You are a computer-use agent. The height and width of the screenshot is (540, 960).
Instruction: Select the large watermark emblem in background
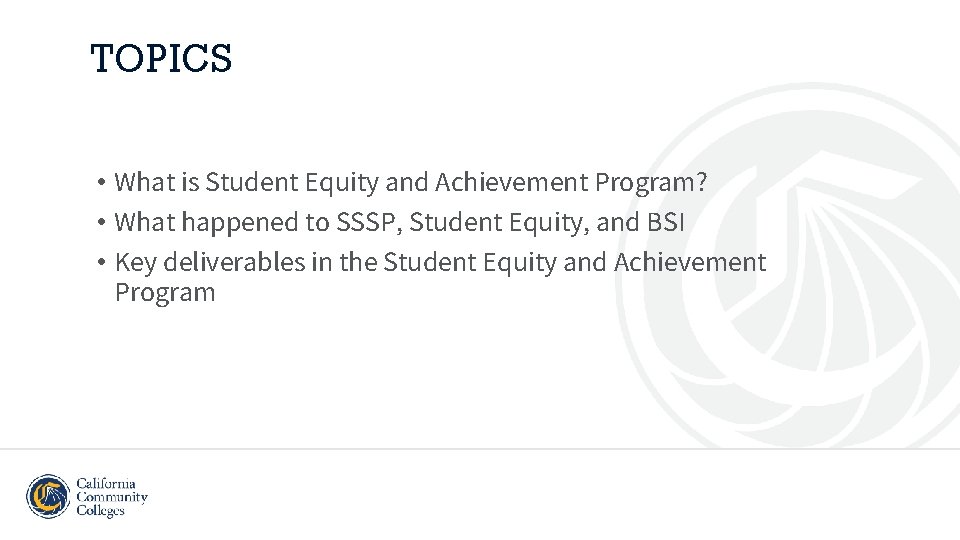coord(789,265)
